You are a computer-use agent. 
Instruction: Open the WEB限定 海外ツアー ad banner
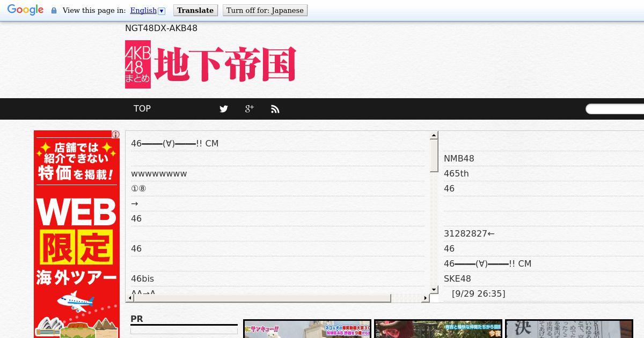tap(77, 234)
